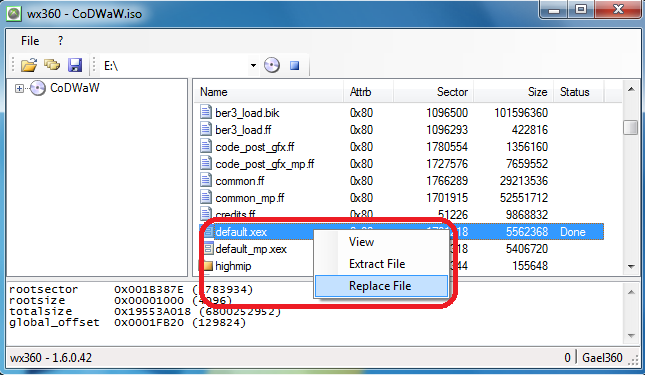
Task: Click file icon of ber3_load.bik
Action: coord(206,112)
